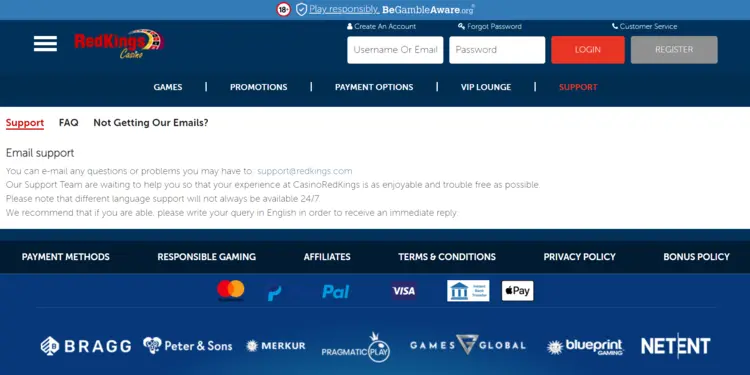Open the Customer Service link
The height and width of the screenshot is (375, 750).
(645, 26)
